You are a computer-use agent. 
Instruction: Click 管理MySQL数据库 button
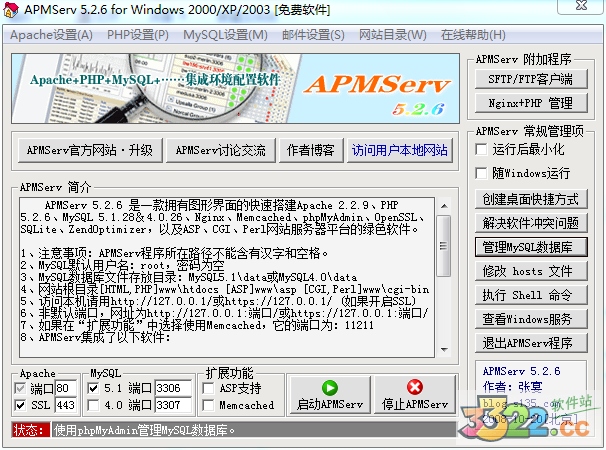(531, 247)
